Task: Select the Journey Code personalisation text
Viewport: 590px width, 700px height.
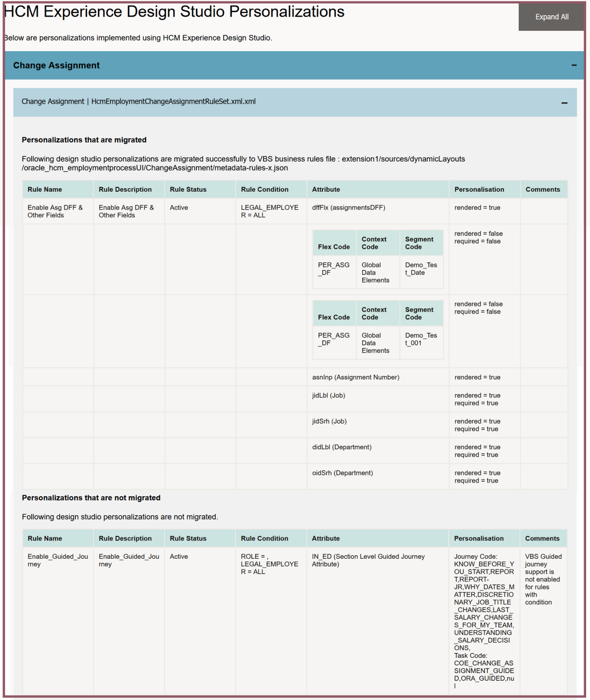Action: point(484,621)
